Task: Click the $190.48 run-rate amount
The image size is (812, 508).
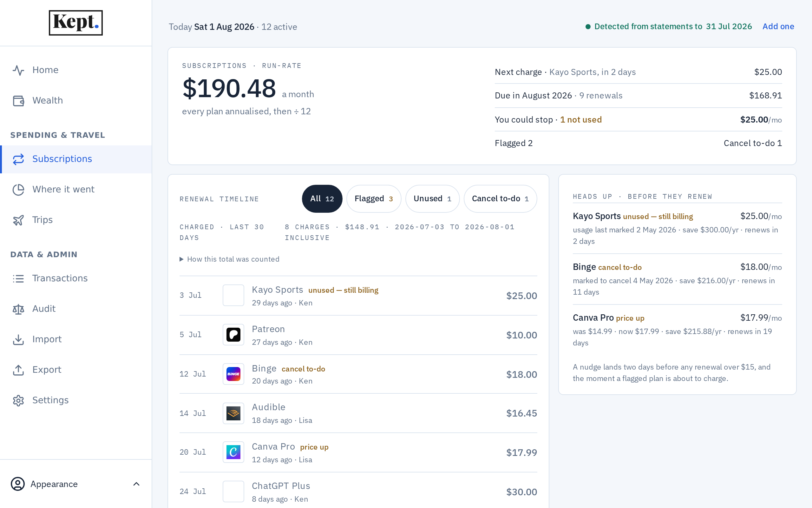Action: [x=229, y=89]
